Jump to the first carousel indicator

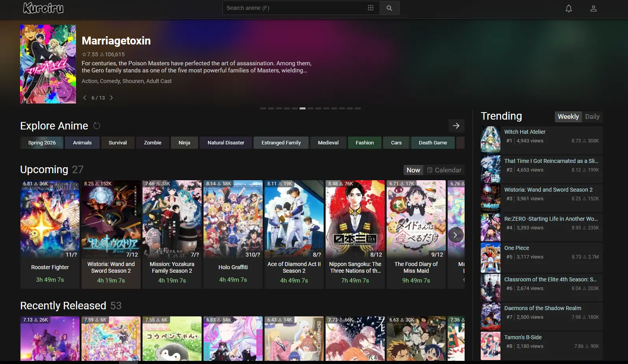pos(263,108)
